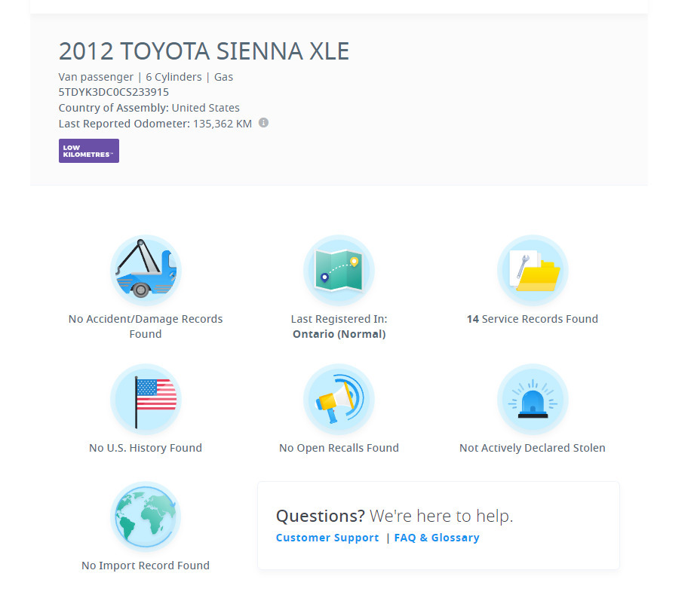Click the 2012 Toyota Sienna XLE title

[204, 51]
